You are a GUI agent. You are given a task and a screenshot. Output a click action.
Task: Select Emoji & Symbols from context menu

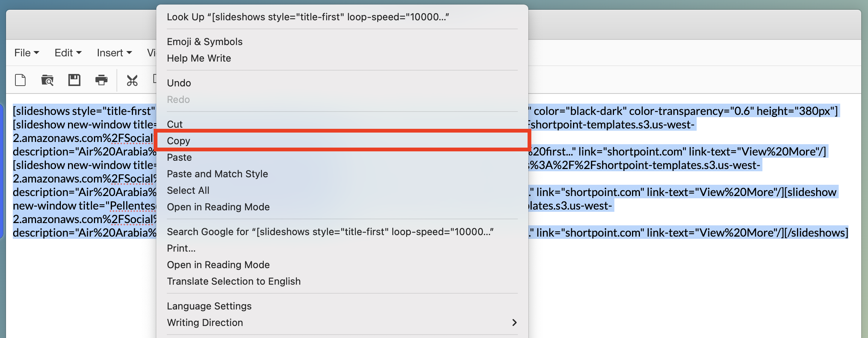pos(342,42)
